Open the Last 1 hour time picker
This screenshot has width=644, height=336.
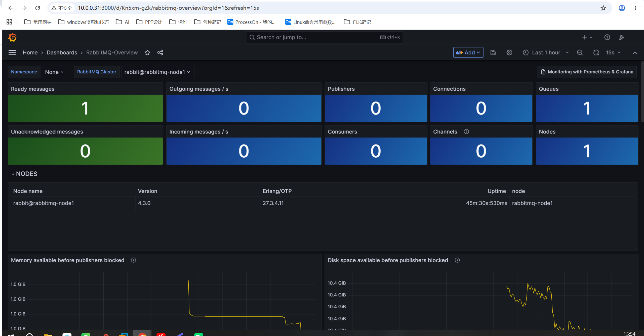click(x=546, y=53)
